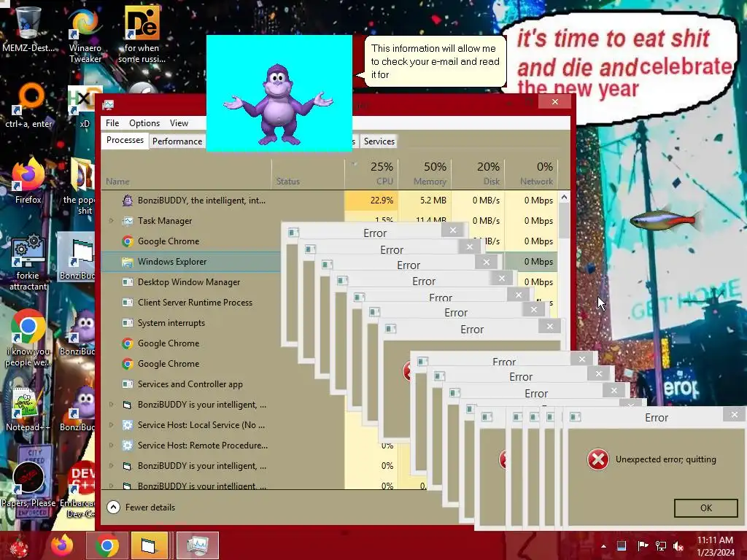Sort processes by Name column

click(x=186, y=174)
